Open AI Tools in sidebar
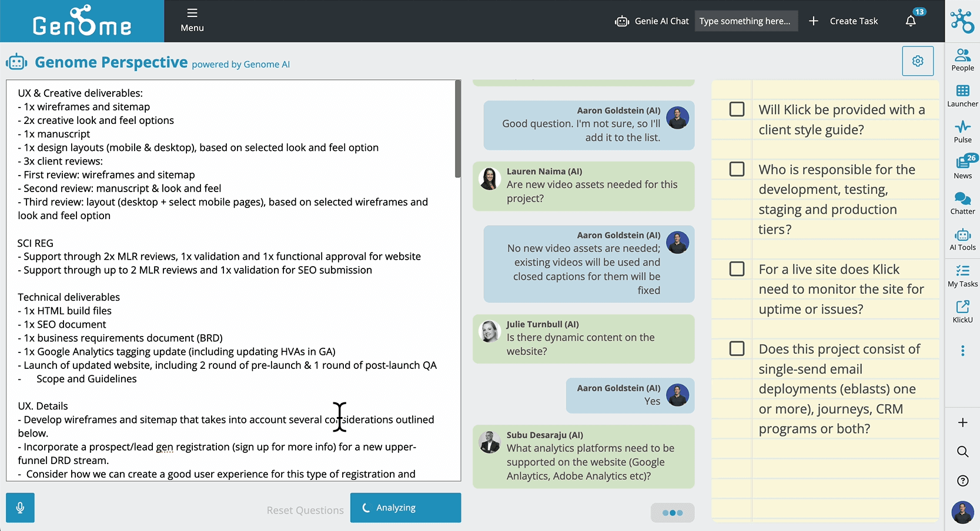This screenshot has width=980, height=531. 962,240
